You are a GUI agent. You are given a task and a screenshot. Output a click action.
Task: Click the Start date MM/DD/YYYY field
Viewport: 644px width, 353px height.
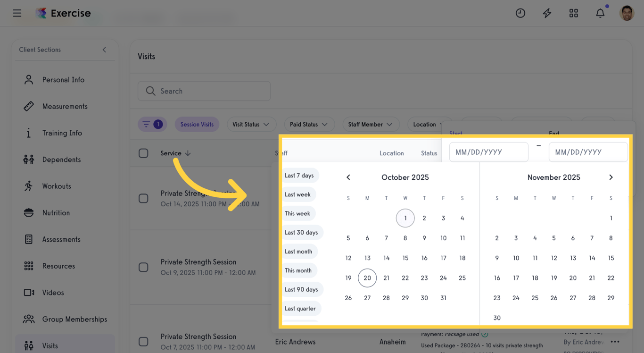coord(489,151)
